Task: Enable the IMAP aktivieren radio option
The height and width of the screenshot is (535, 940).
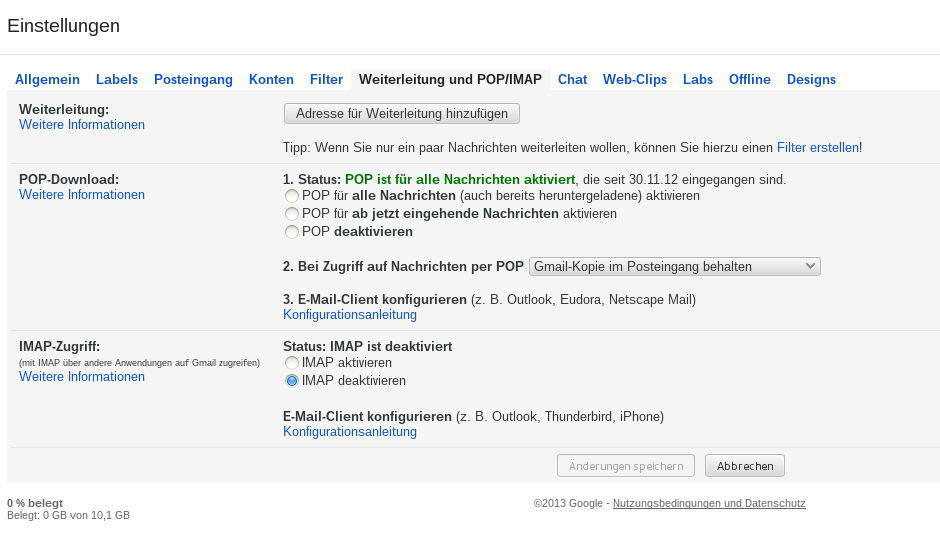Action: (292, 363)
